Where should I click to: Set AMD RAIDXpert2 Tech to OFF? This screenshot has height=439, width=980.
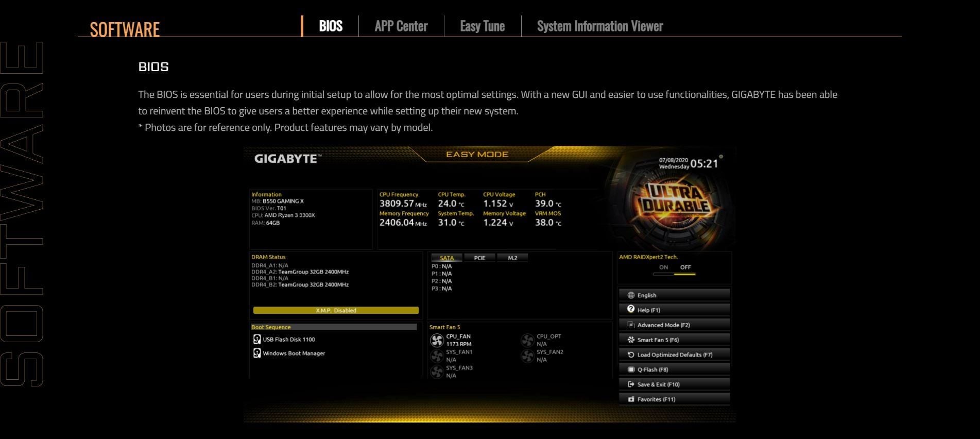685,267
